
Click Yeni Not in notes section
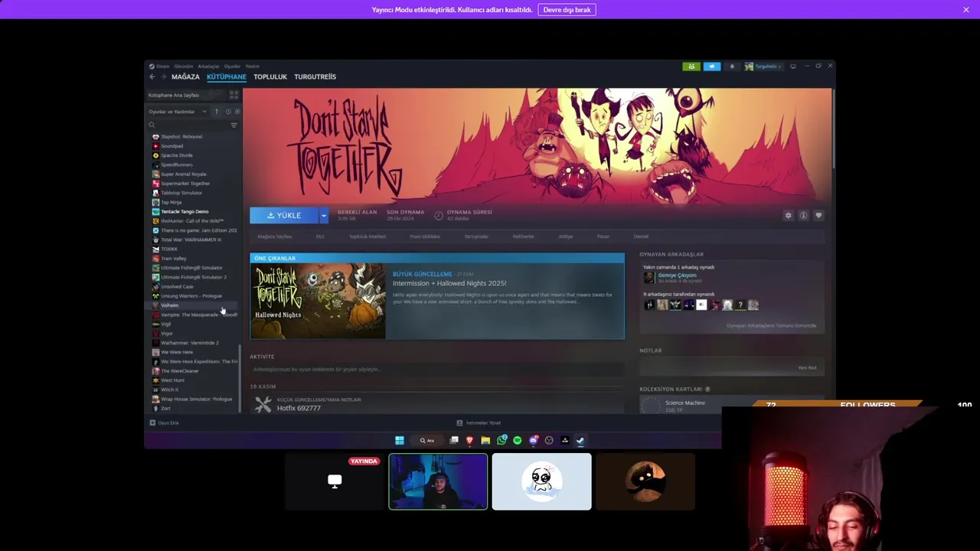(x=807, y=368)
